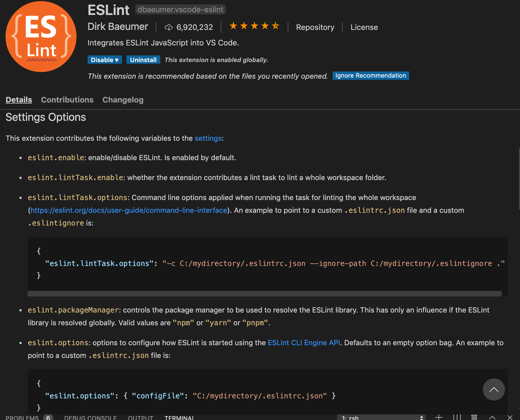Screen dimensions: 520x420
Task: Open the Changelog tab
Action: pos(123,100)
